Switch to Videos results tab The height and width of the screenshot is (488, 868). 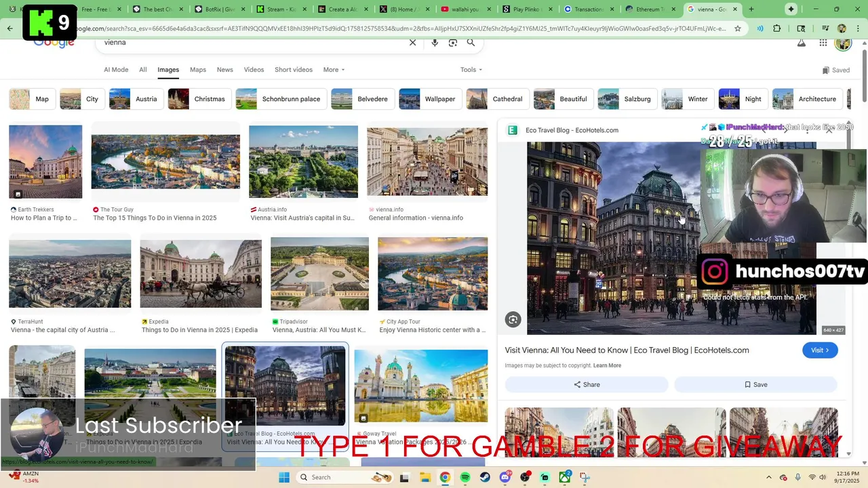point(254,70)
